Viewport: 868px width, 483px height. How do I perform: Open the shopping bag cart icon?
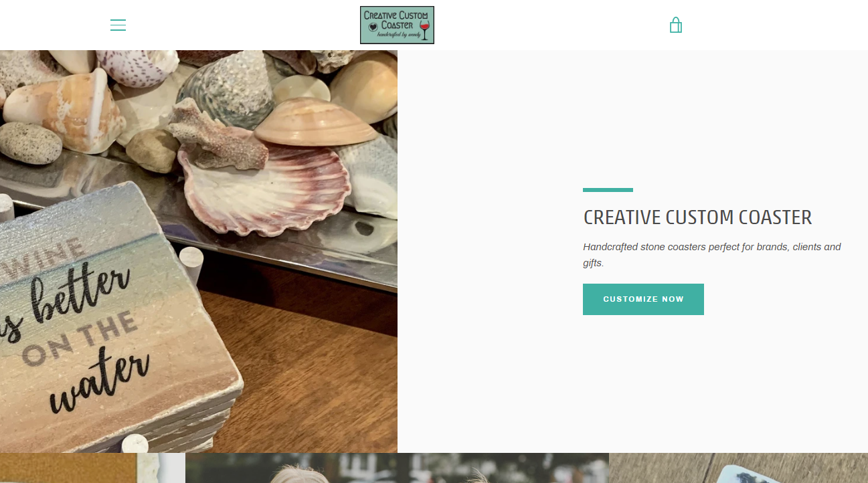[x=676, y=25]
